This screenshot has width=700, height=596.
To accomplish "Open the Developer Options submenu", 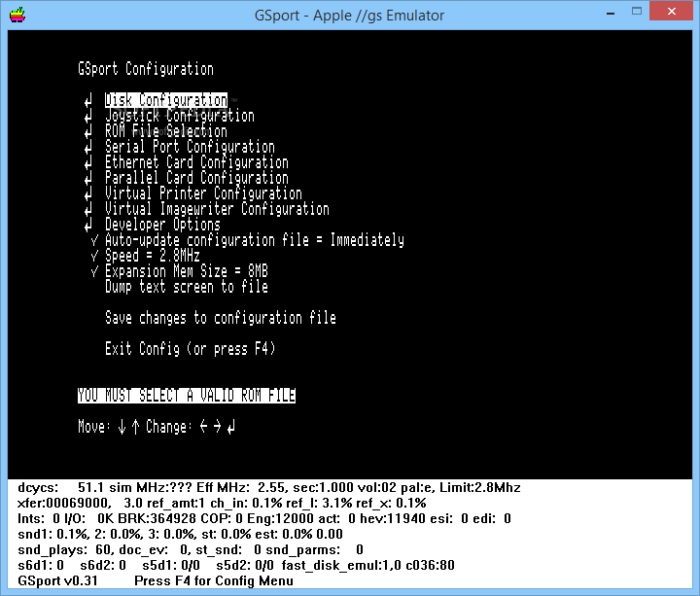I will point(162,225).
